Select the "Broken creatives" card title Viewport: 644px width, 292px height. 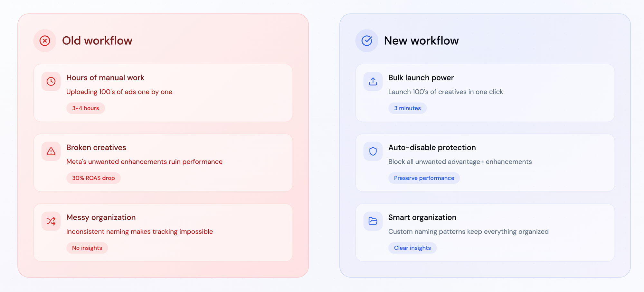tap(96, 148)
